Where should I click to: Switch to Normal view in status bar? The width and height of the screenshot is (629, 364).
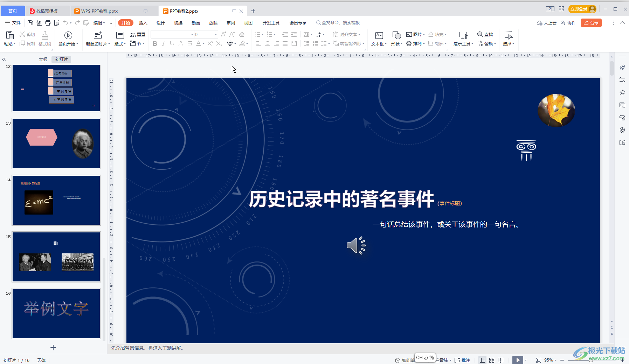pyautogui.click(x=483, y=360)
